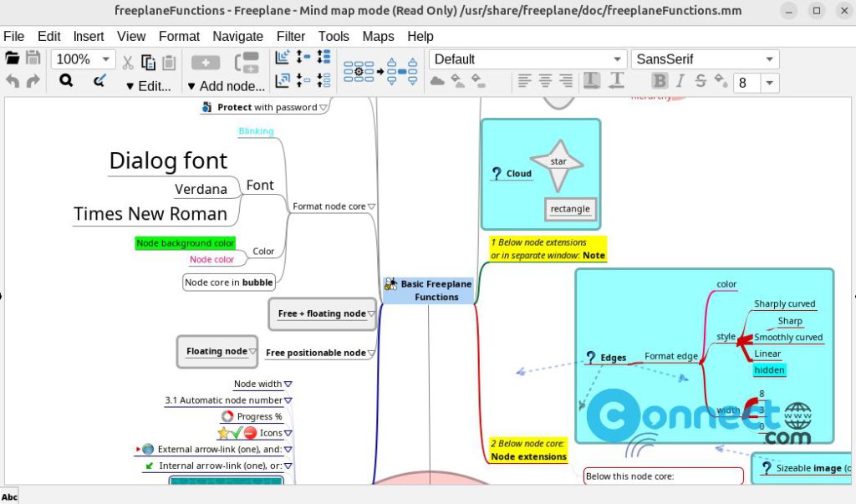Open the Navigate menu

click(238, 36)
